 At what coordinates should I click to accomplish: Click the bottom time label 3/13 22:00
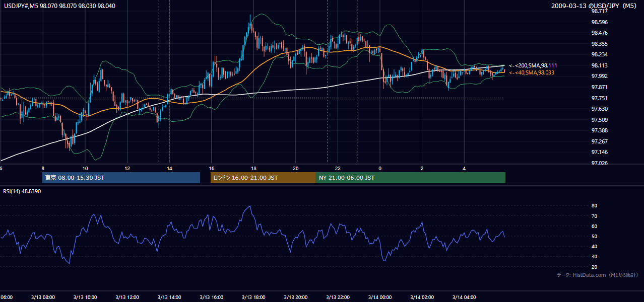pos(338,297)
